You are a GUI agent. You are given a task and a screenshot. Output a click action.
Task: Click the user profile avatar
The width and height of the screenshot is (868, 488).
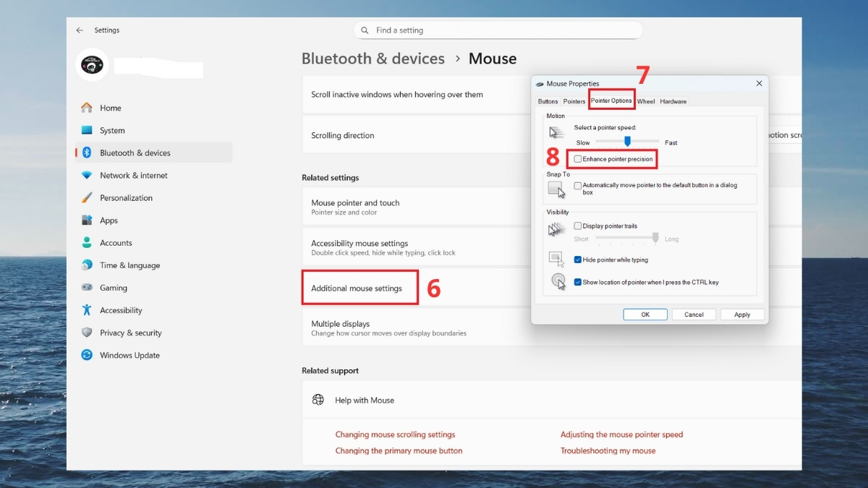[x=93, y=65]
